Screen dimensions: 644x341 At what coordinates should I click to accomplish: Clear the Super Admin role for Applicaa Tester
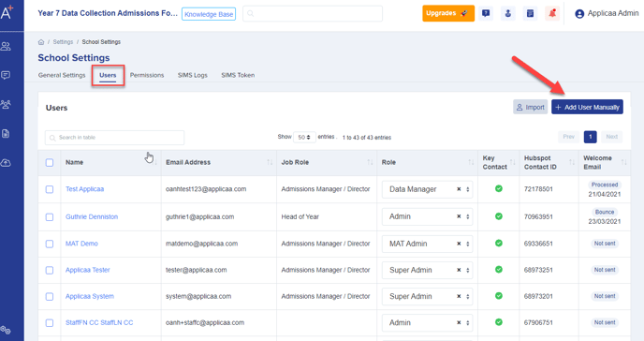[x=459, y=270]
